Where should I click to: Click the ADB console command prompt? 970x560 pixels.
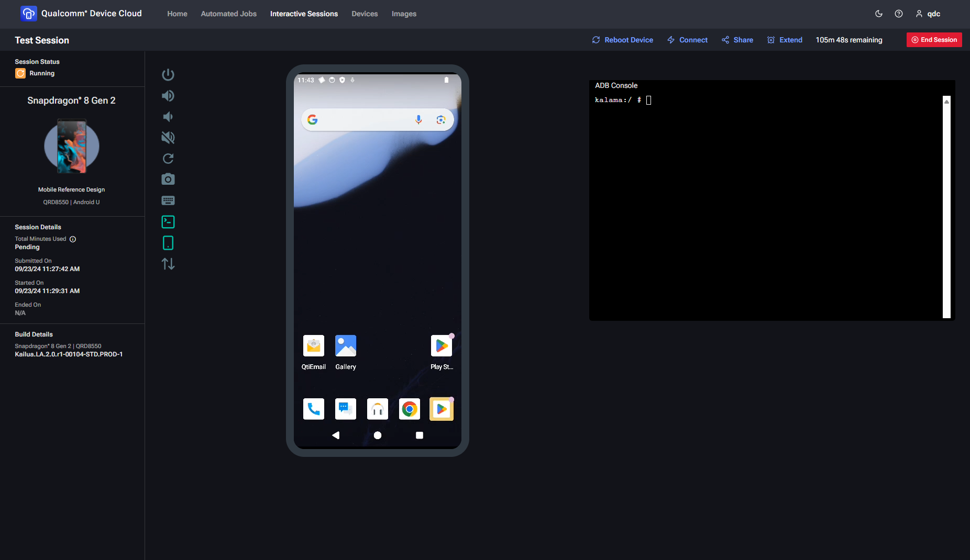(x=623, y=100)
